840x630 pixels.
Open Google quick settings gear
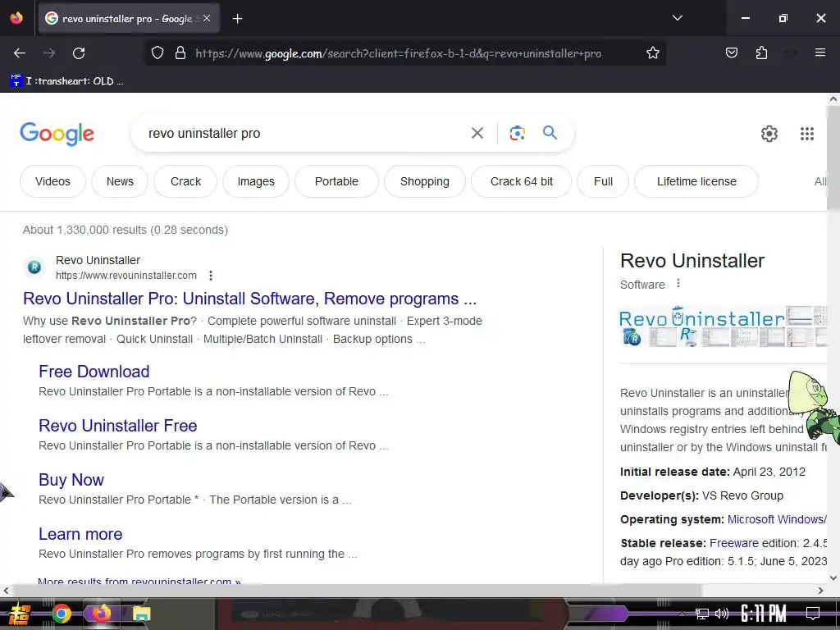pos(769,134)
